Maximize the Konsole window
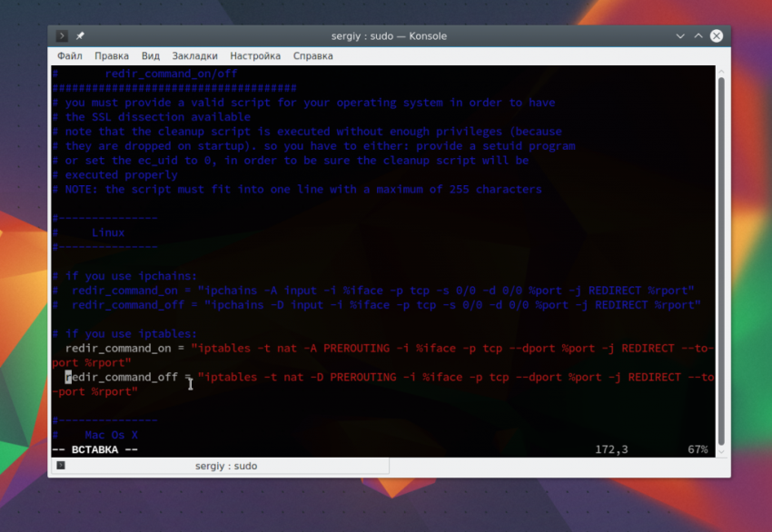This screenshot has height=532, width=772. click(698, 36)
